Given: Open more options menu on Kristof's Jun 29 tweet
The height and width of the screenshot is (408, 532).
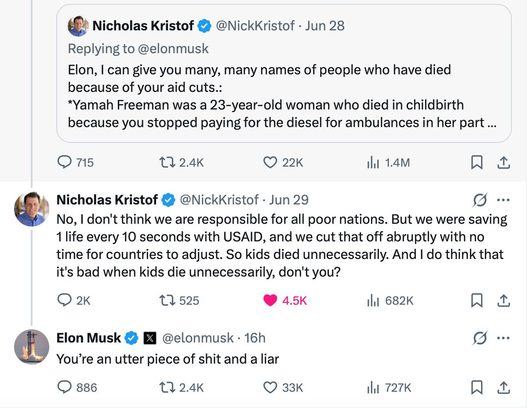Looking at the screenshot, I should 503,200.
